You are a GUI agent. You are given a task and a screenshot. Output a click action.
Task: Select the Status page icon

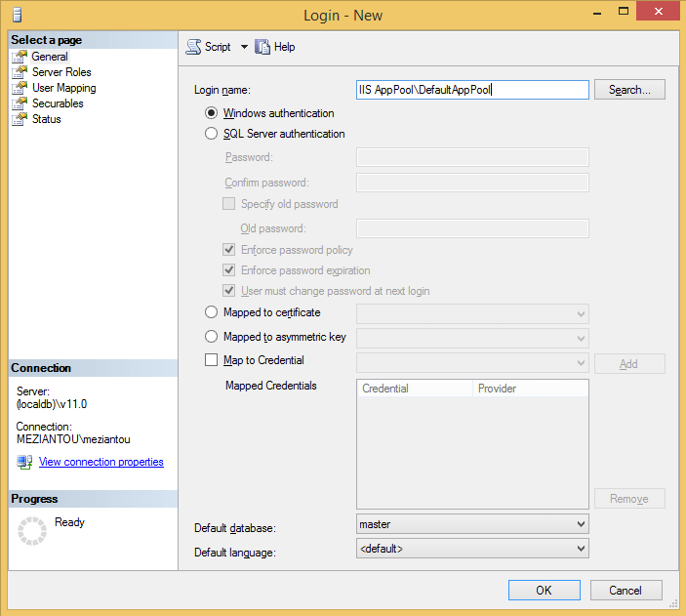pos(20,119)
